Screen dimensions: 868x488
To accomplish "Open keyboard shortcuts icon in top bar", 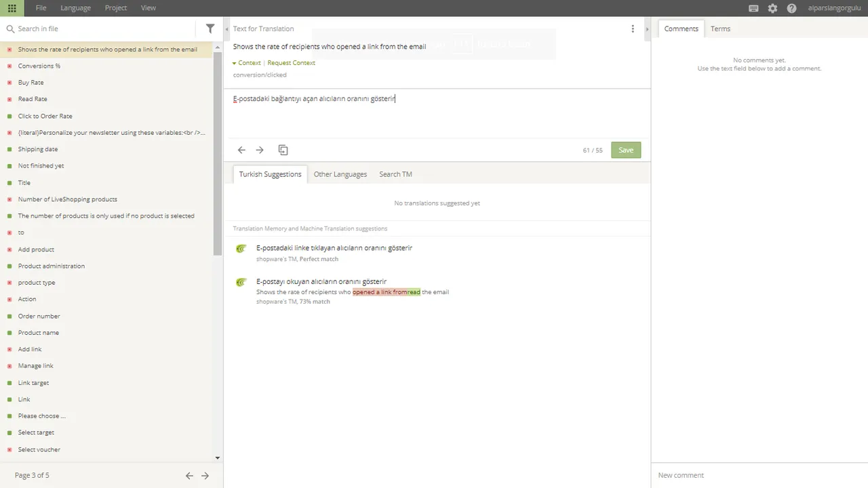I will coord(753,8).
